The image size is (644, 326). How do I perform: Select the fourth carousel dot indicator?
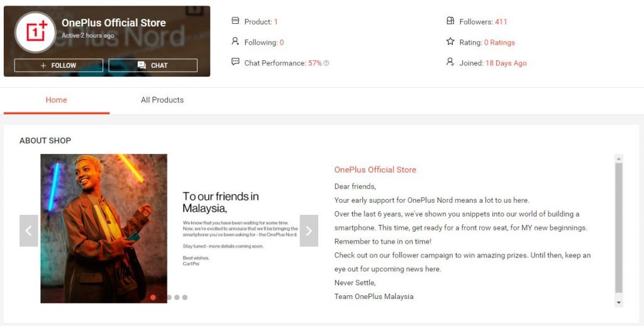click(177, 297)
